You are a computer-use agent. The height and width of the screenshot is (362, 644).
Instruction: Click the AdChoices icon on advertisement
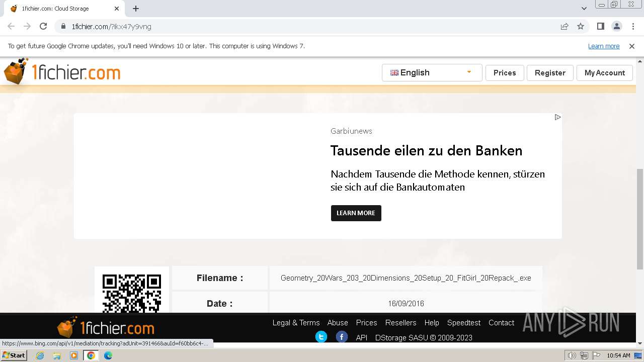pos(557,117)
